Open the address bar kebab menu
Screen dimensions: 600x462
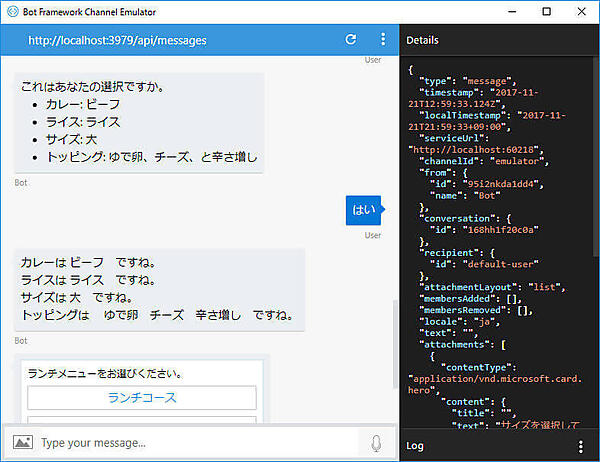pos(382,40)
